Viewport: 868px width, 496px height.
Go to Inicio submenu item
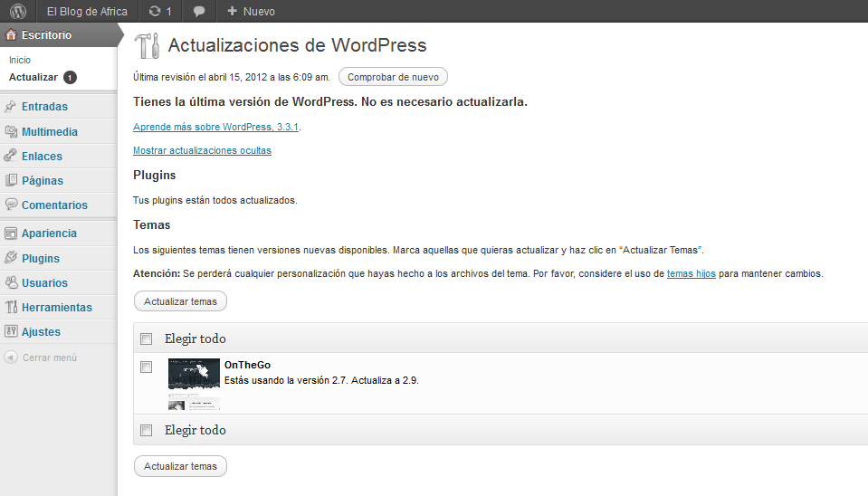(x=20, y=60)
